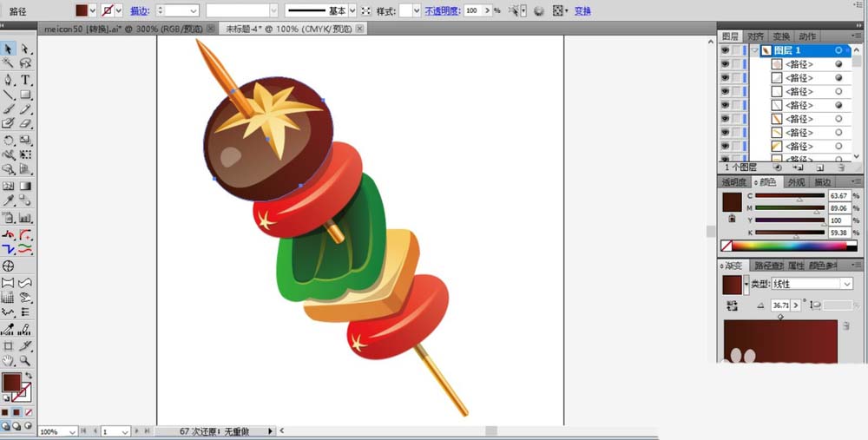Set paint mode to solid Color in toolbox

5,412
